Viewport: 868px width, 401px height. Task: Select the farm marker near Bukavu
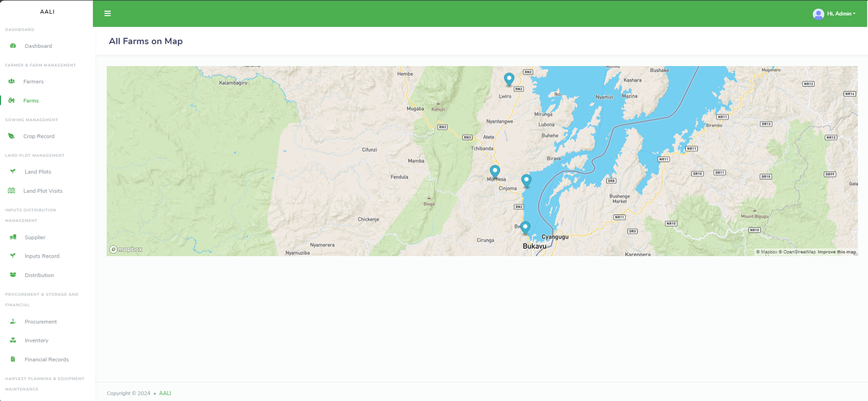[x=525, y=228]
